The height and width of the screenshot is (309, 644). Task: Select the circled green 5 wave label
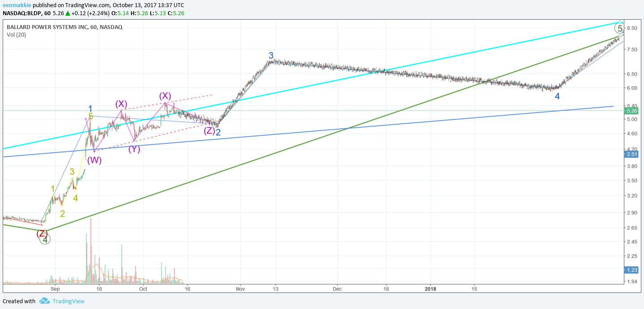(x=619, y=28)
